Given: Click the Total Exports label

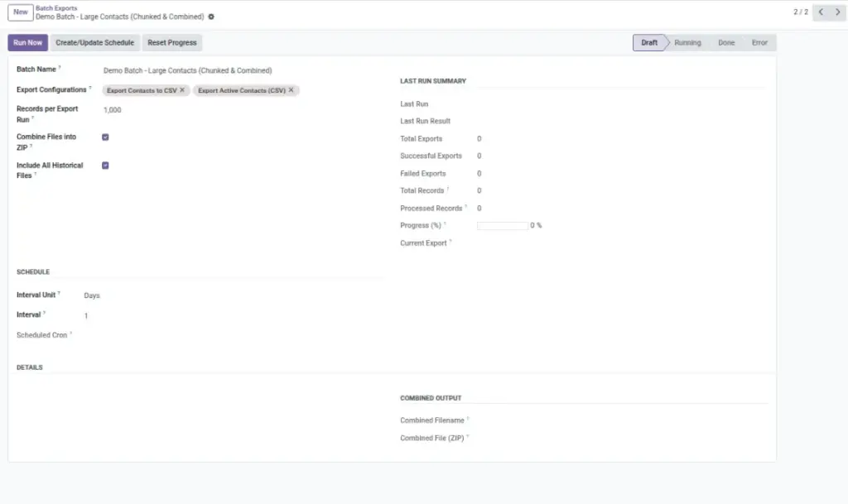Looking at the screenshot, I should [422, 139].
